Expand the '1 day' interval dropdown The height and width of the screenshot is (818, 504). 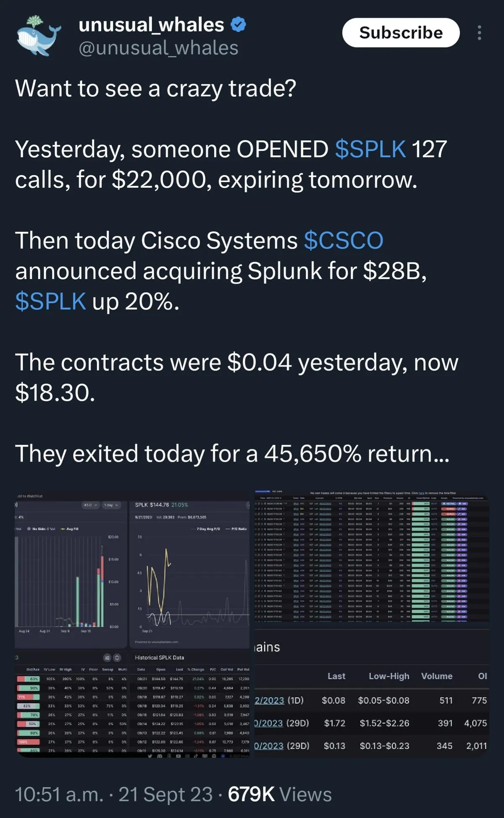pyautogui.click(x=111, y=505)
